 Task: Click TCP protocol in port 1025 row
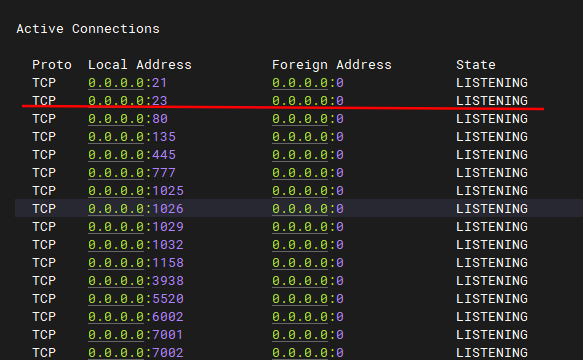(44, 191)
